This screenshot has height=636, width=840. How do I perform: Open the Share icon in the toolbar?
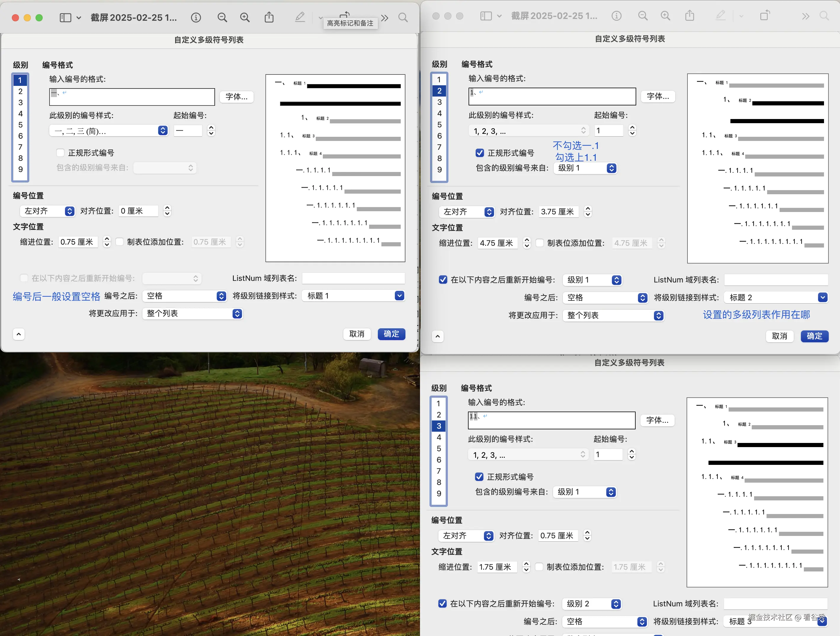(269, 17)
